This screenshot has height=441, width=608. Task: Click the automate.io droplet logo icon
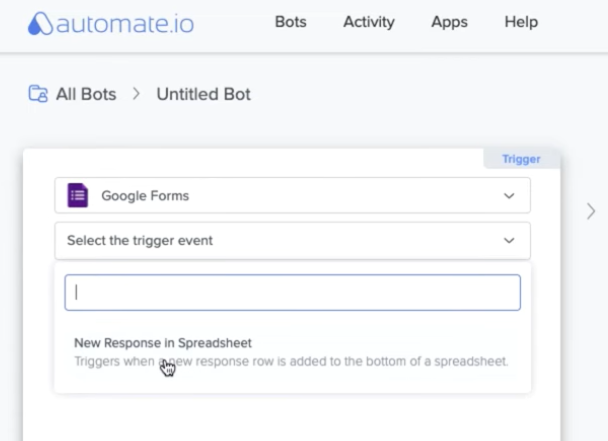(41, 23)
